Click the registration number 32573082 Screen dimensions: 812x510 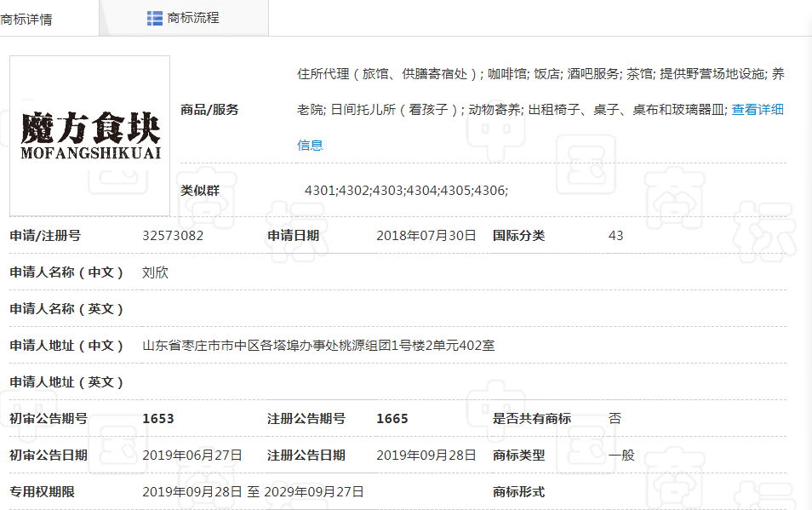click(x=173, y=236)
